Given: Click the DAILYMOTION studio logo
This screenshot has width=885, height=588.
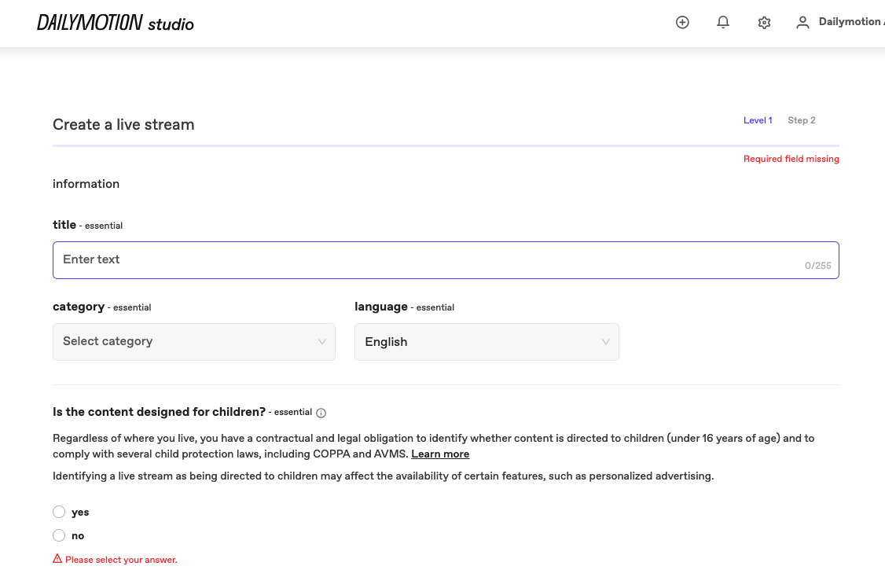Looking at the screenshot, I should (x=115, y=23).
